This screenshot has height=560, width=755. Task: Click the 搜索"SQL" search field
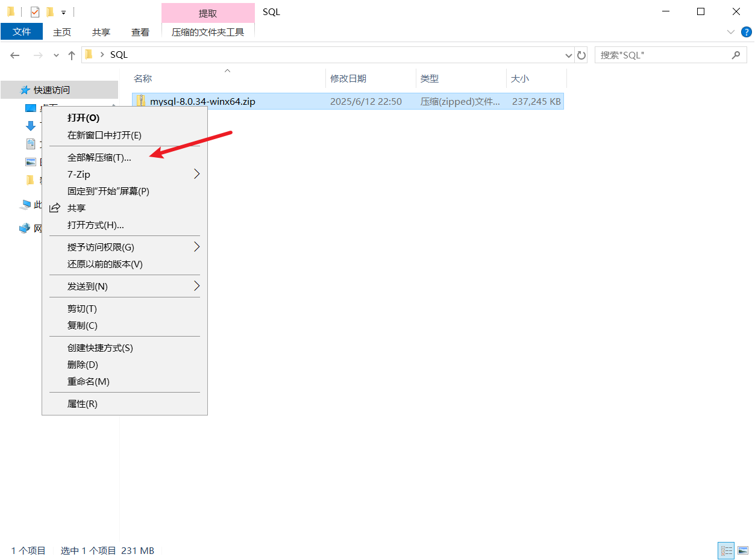coord(663,55)
